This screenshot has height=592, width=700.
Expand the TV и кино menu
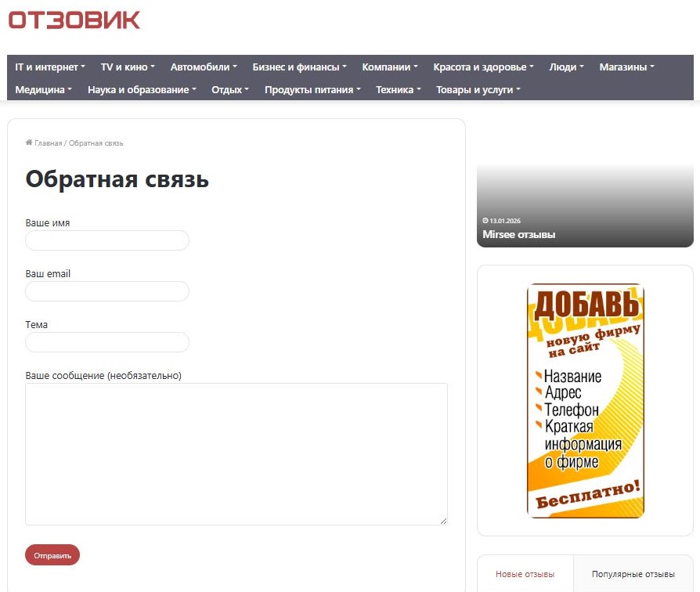pyautogui.click(x=128, y=67)
